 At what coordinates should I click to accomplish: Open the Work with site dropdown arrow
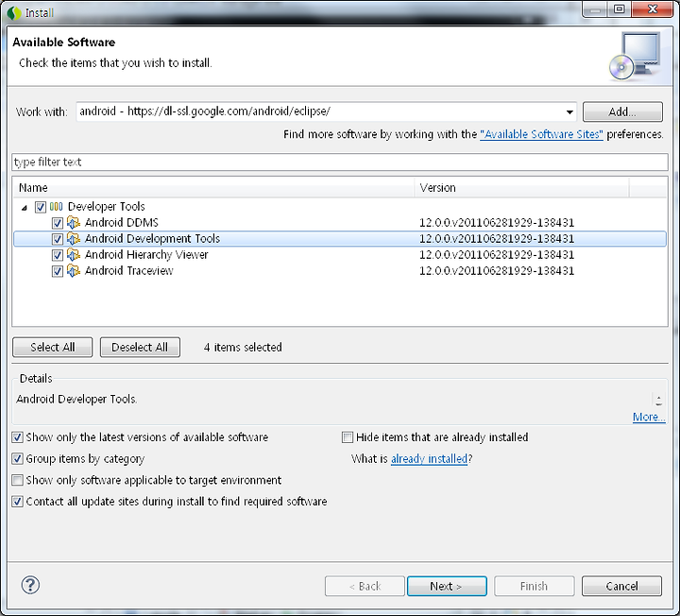click(569, 112)
